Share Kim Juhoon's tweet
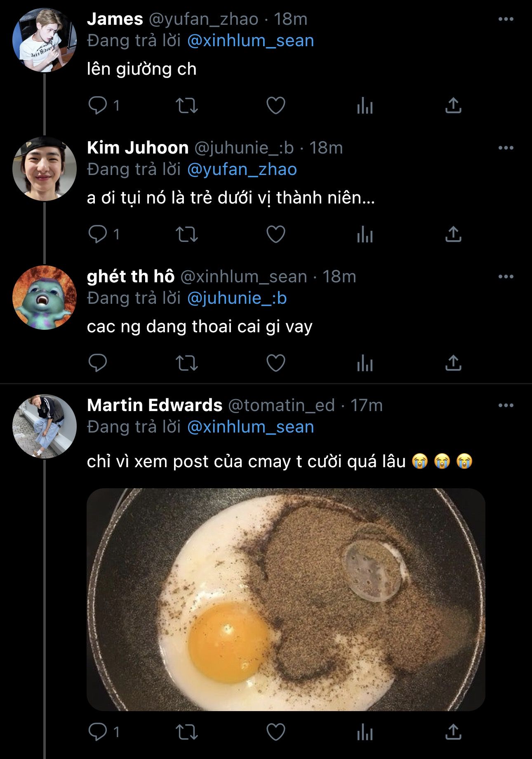 click(x=453, y=234)
